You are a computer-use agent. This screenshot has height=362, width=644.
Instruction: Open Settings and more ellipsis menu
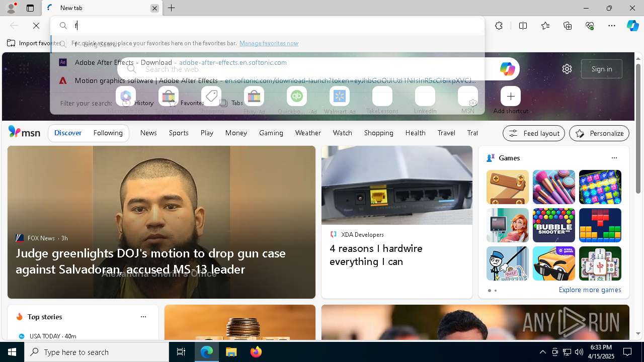tap(612, 26)
